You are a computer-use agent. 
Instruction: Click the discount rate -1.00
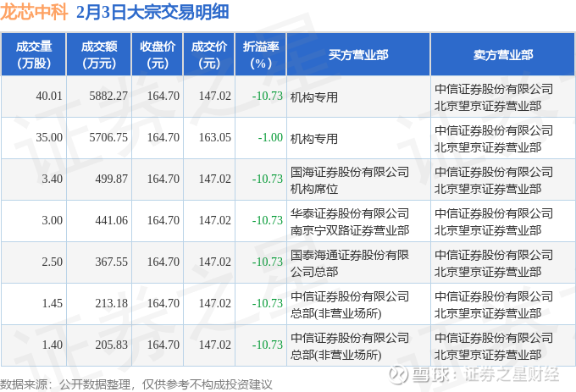(x=270, y=138)
